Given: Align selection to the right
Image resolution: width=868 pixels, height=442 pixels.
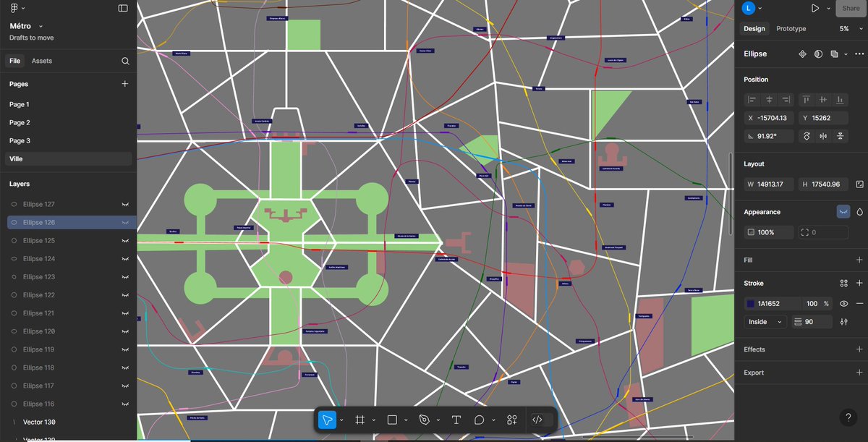Looking at the screenshot, I should [x=786, y=99].
